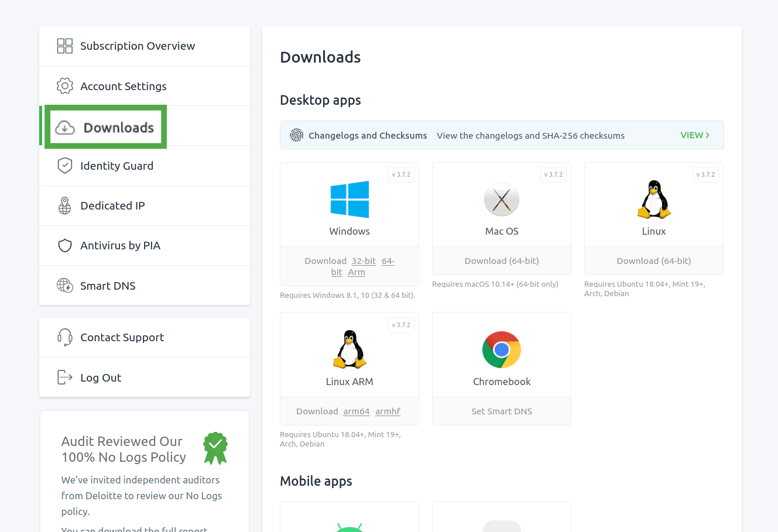Click the Identity Guard shield icon
The image size is (778, 532).
65,166
